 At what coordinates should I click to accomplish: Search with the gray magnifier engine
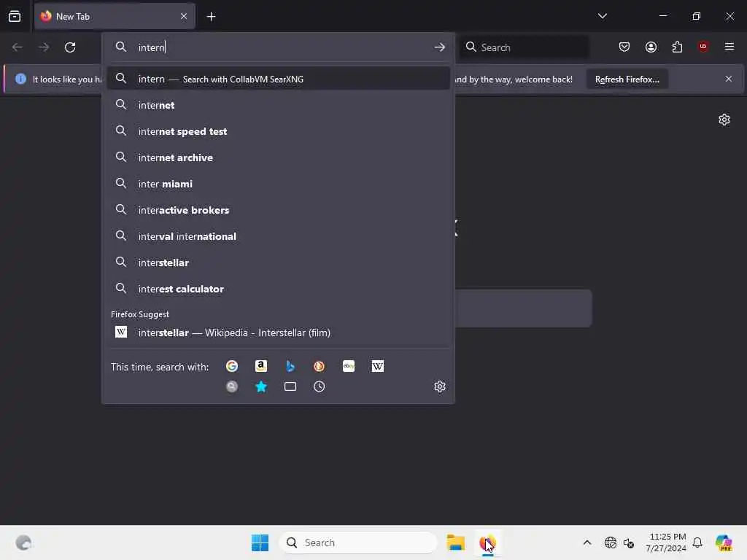tap(231, 386)
